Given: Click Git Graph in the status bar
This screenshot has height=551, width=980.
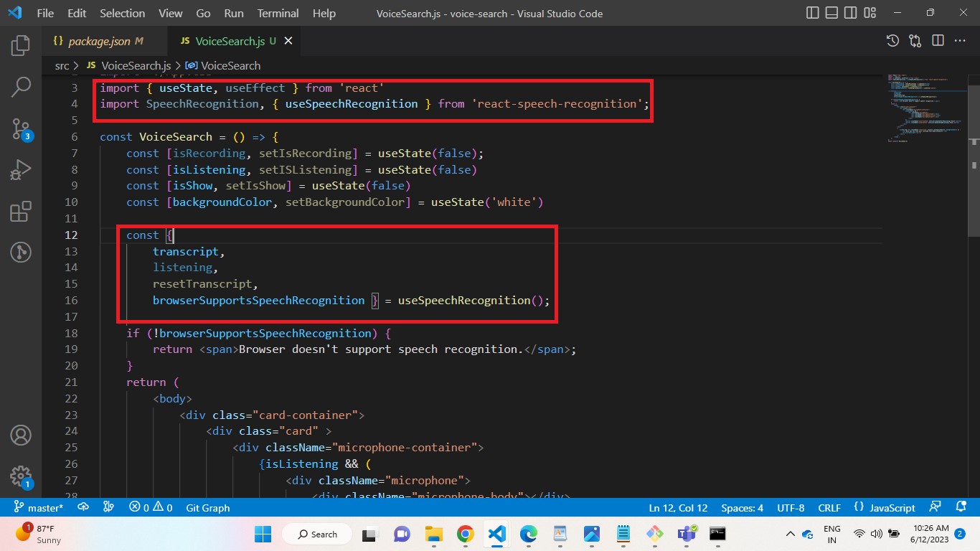Looking at the screenshot, I should tap(207, 507).
